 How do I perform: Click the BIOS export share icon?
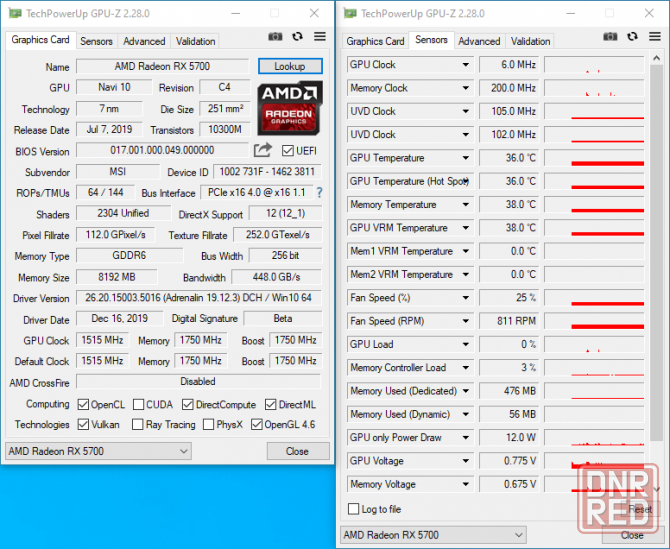click(263, 150)
